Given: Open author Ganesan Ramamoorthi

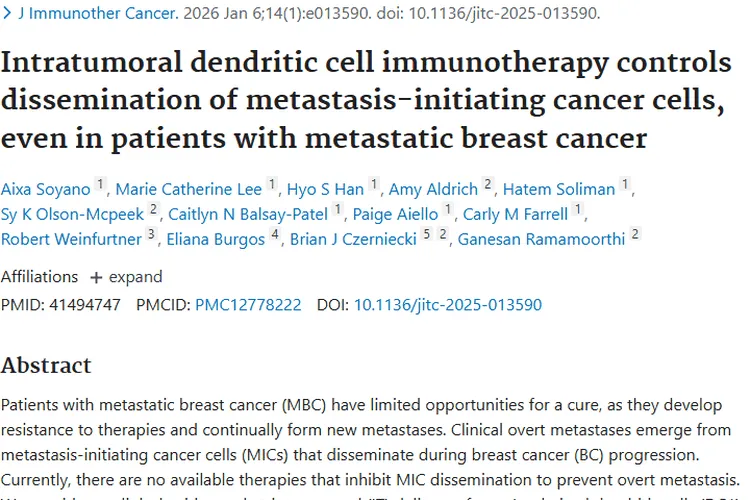Looking at the screenshot, I should pos(541,239).
